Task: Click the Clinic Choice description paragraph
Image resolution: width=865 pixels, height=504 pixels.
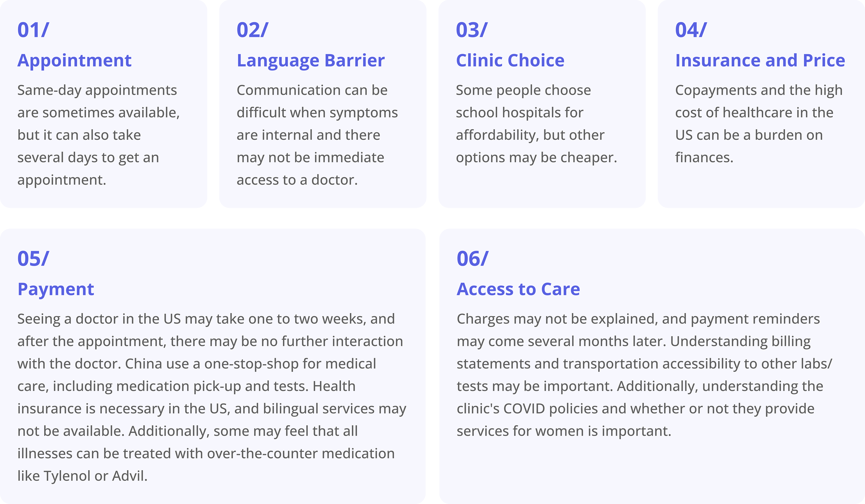Action: pos(537,124)
